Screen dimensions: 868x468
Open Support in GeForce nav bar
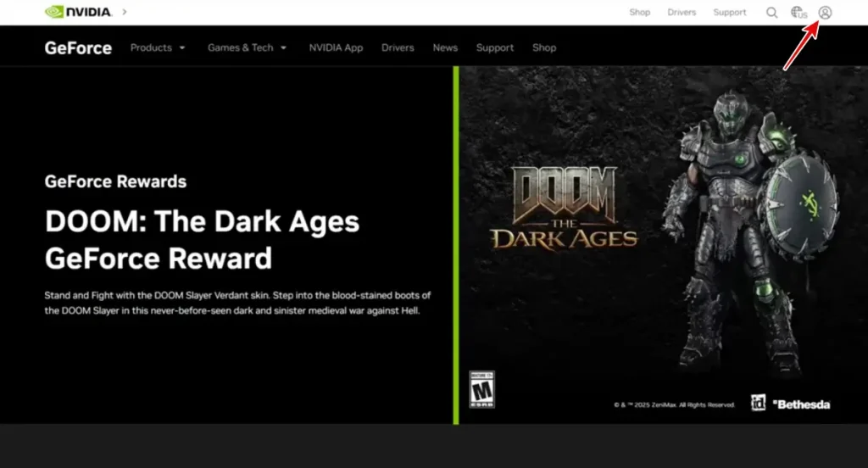click(x=495, y=47)
